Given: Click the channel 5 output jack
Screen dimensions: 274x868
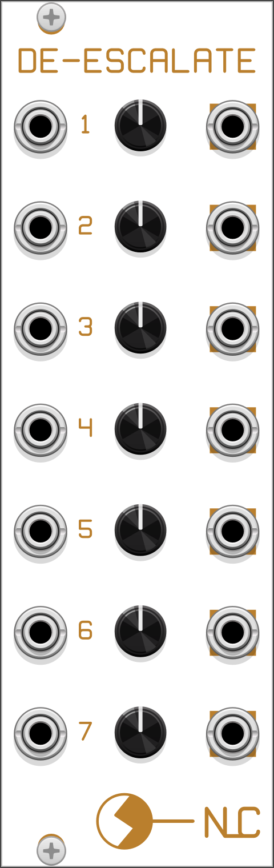Looking at the screenshot, I should click(x=232, y=531).
